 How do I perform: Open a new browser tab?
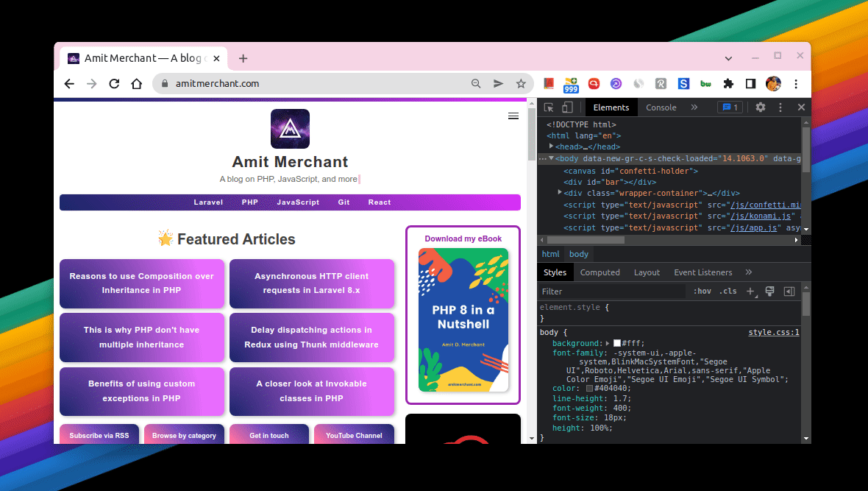tap(243, 58)
